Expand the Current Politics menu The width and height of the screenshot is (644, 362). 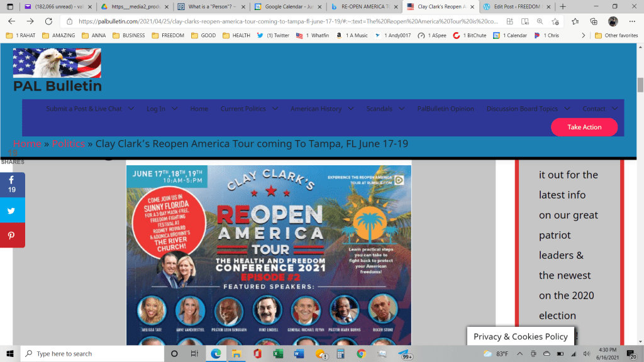249,109
